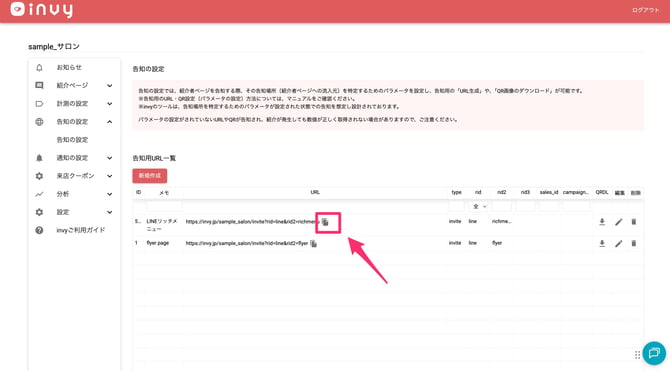Click the 来店クーポン gear icon
Image resolution: width=670 pixels, height=371 pixels.
(x=39, y=176)
